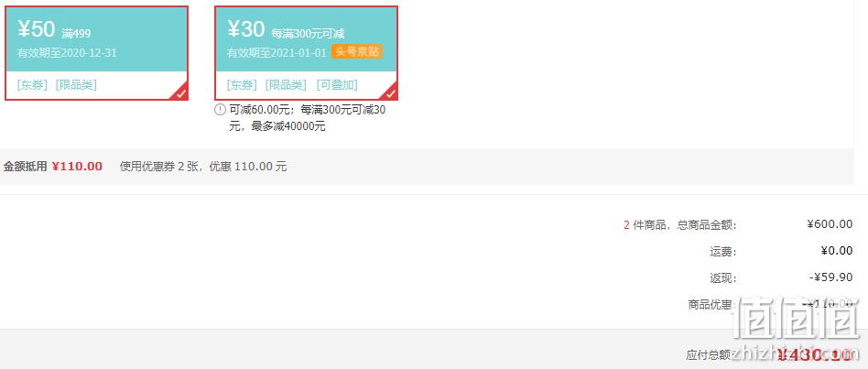Click the 头号京贴 orange badge
The height and width of the screenshot is (369, 868).
point(356,52)
